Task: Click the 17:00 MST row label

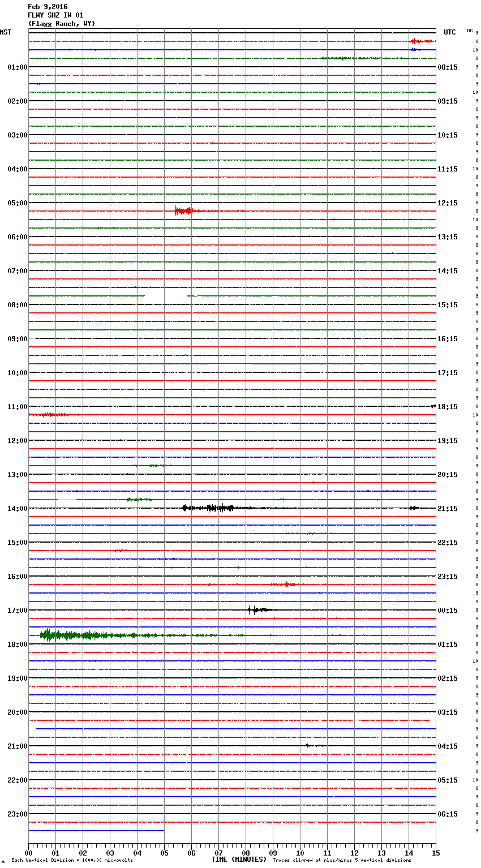Action: coord(18,611)
